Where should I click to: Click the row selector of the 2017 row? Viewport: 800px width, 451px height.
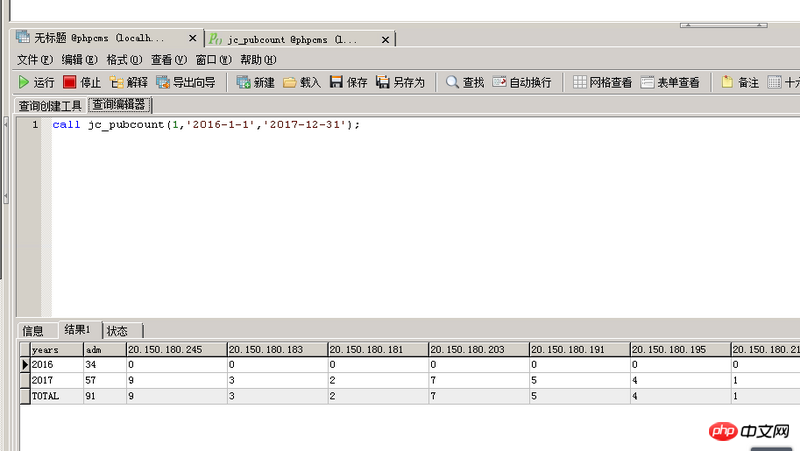24,380
